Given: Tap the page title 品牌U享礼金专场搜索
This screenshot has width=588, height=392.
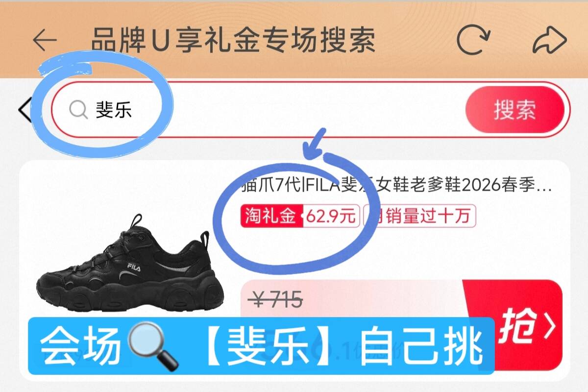Looking at the screenshot, I should click(234, 40).
